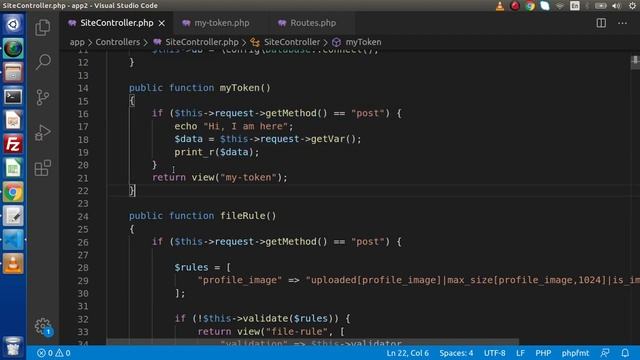Open Source Control view
Viewport: 640px width, 360px height.
[43, 97]
